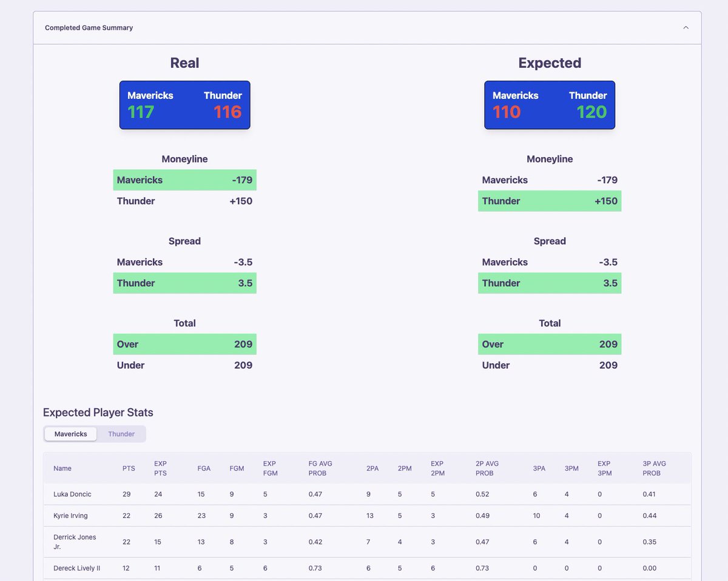Select the Dereck Lively II row name

click(x=76, y=568)
